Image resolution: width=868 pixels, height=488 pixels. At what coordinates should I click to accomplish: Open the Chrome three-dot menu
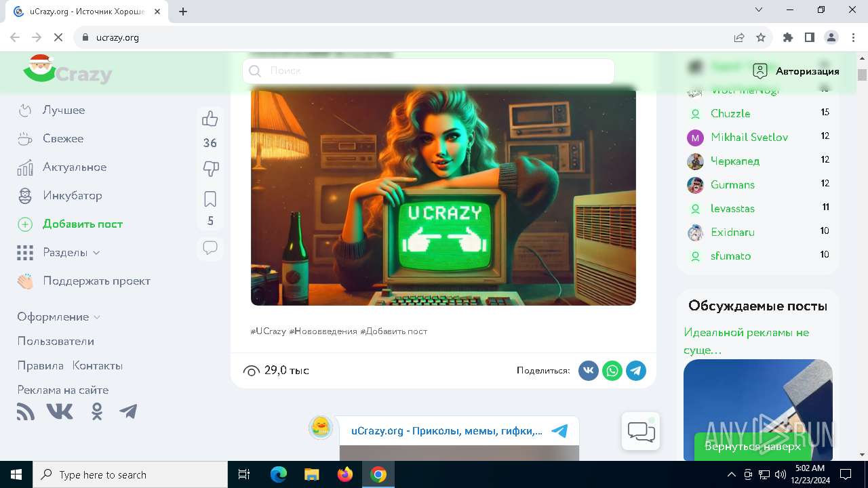coord(853,37)
